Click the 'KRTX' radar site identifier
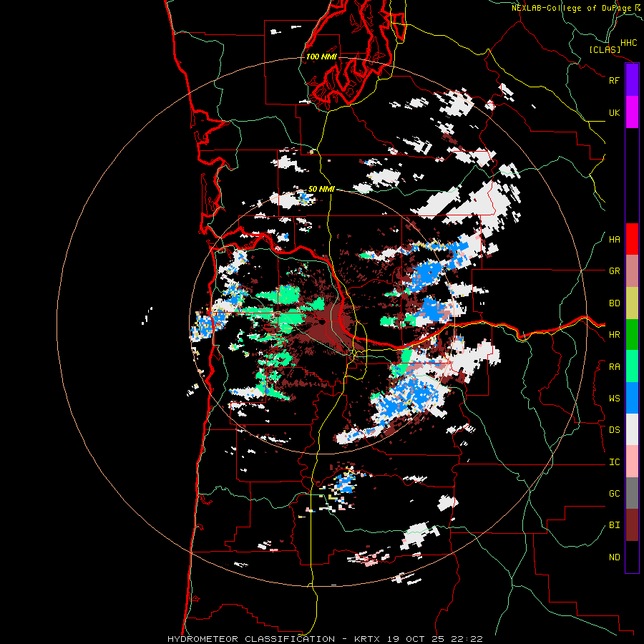 point(367,639)
